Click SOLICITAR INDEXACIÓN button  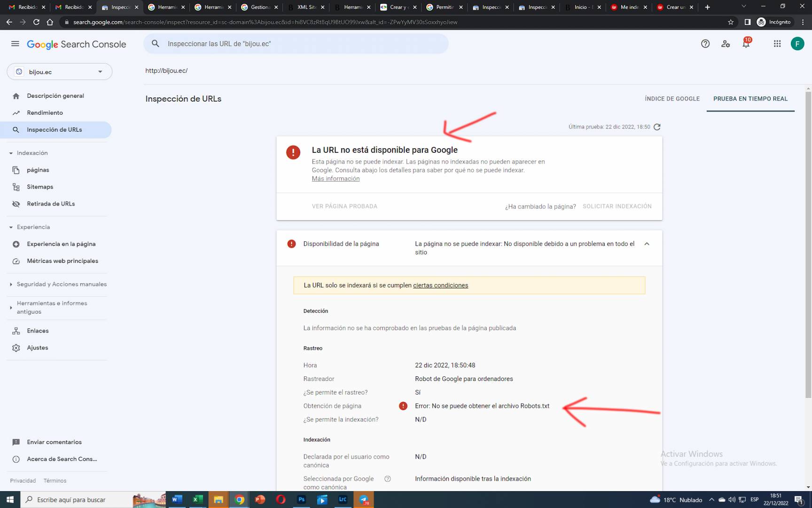click(x=617, y=206)
